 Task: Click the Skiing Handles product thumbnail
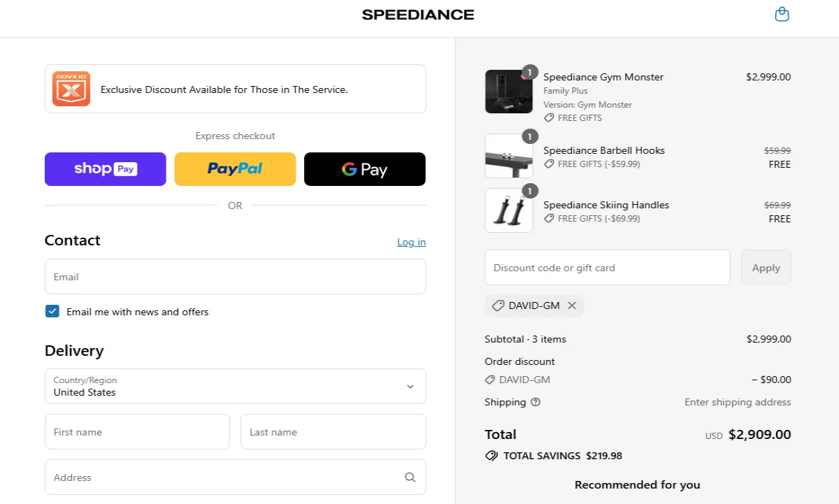coord(508,210)
